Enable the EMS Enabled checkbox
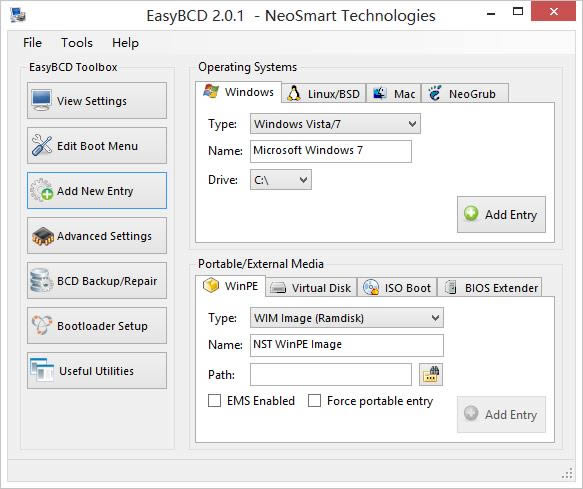Image resolution: width=583 pixels, height=489 pixels. (x=215, y=401)
